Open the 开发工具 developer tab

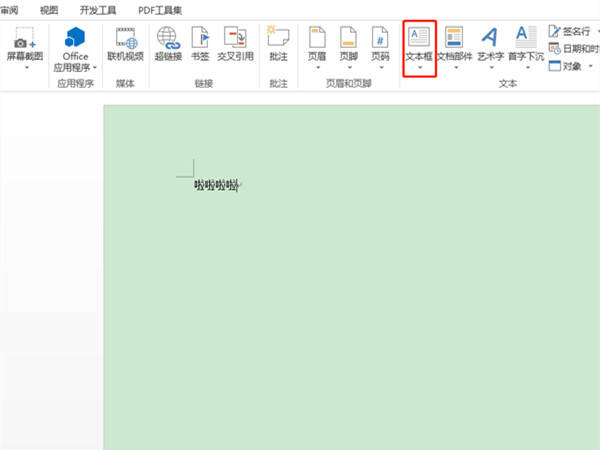(x=98, y=10)
